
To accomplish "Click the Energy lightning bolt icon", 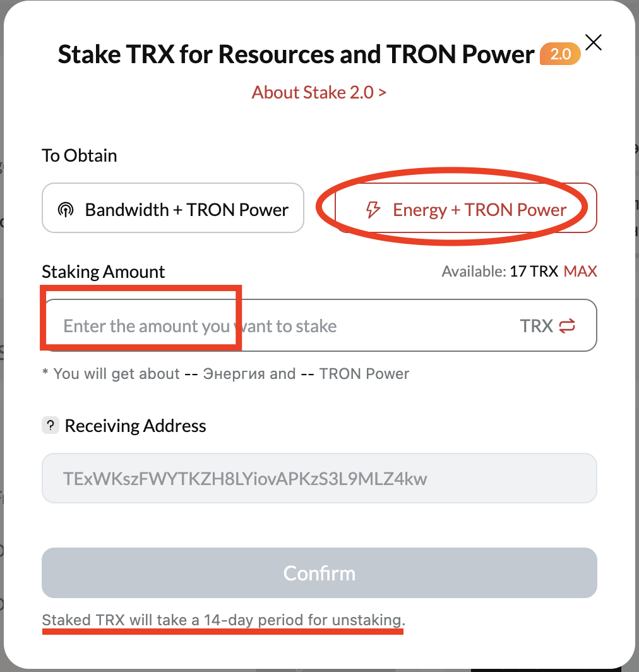I will point(373,210).
